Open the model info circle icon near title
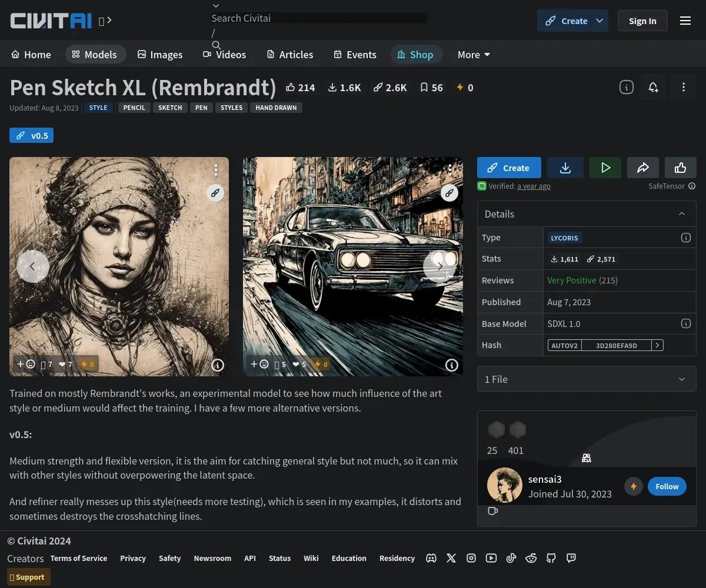This screenshot has width=706, height=588. pos(627,87)
